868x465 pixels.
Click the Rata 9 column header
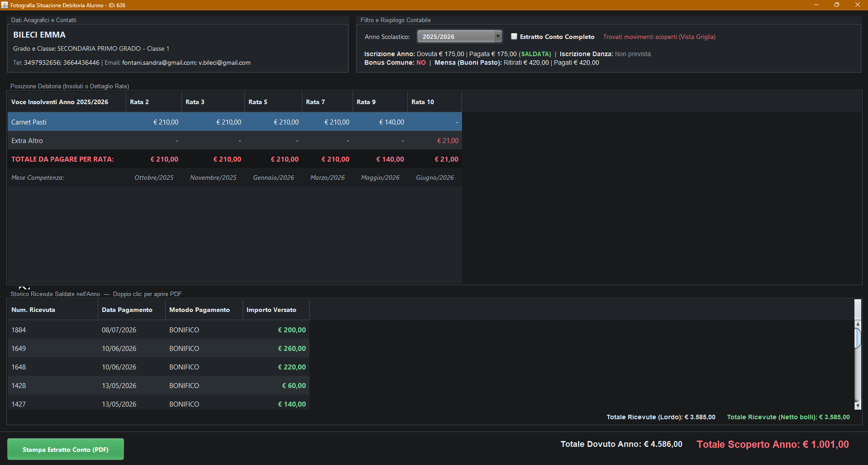click(x=380, y=102)
